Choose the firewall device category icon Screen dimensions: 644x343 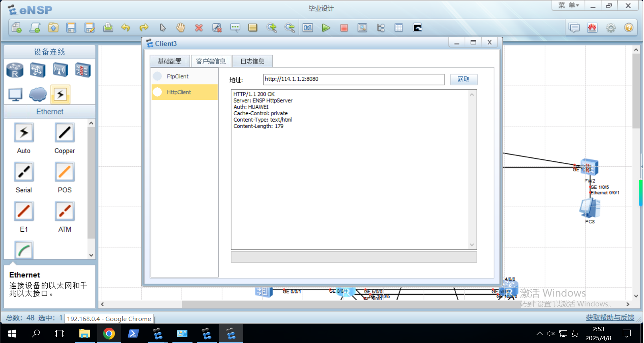coord(83,70)
